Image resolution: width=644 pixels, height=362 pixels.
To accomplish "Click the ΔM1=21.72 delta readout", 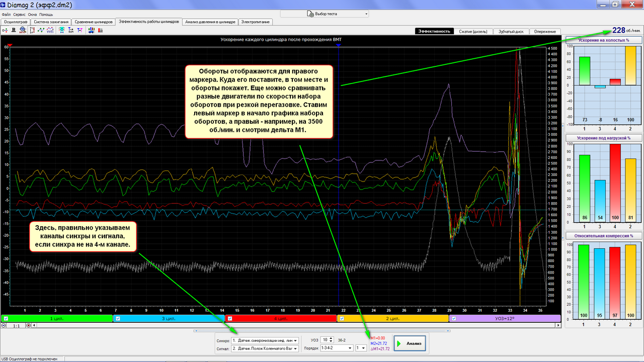I will 379,349.
